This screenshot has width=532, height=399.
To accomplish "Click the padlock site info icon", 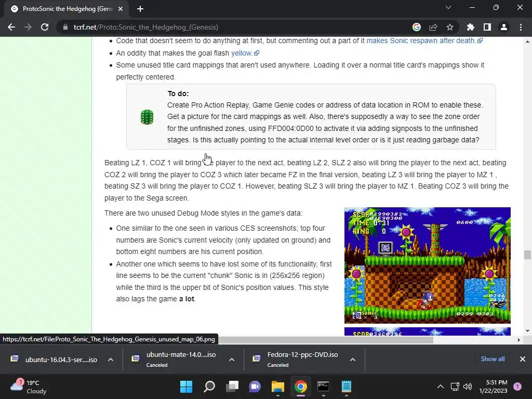I will pyautogui.click(x=65, y=27).
